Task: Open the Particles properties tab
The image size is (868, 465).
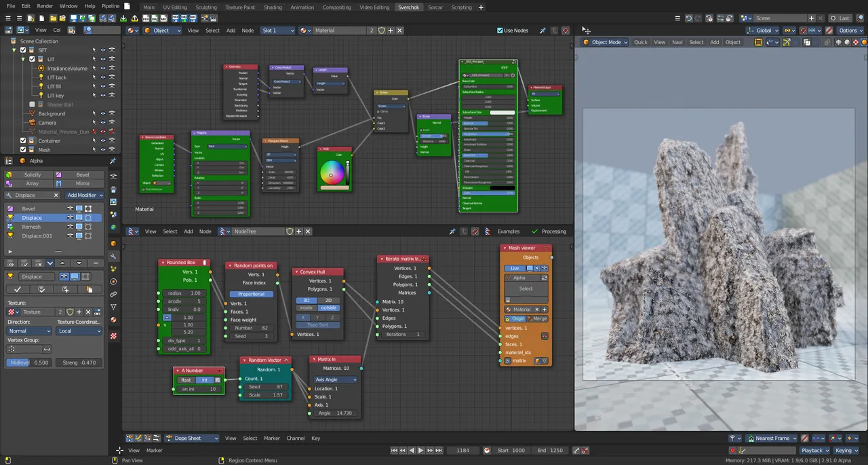Action: pyautogui.click(x=113, y=269)
